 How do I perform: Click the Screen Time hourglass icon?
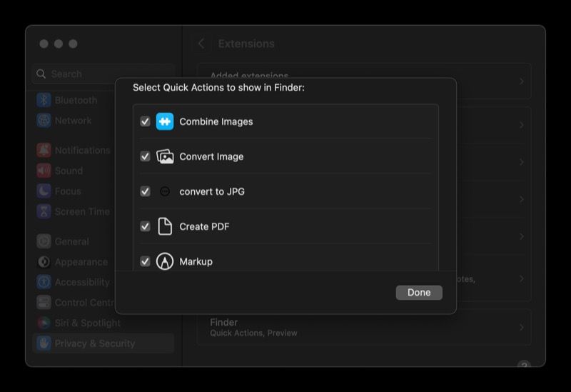44,211
